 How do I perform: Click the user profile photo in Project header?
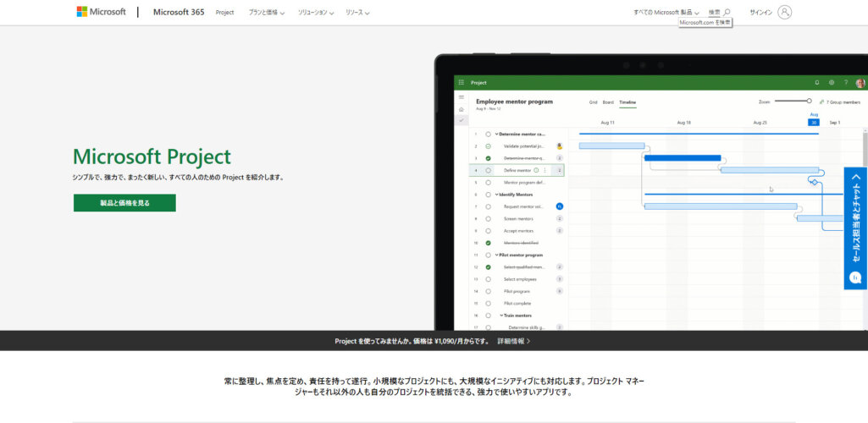(x=860, y=83)
